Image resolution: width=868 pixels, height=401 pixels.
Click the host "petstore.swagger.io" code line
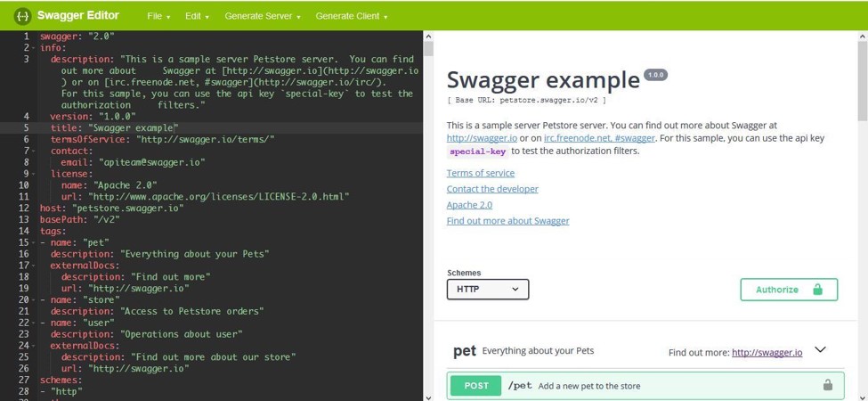111,209
